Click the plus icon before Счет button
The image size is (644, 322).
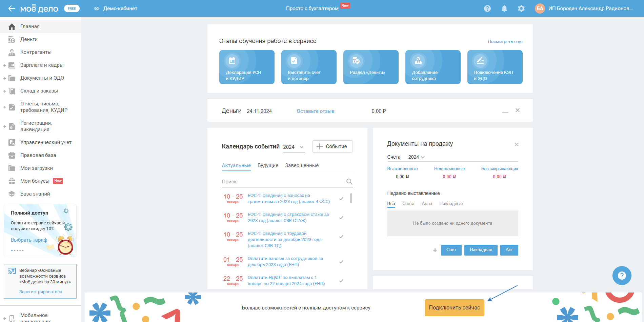pyautogui.click(x=435, y=250)
